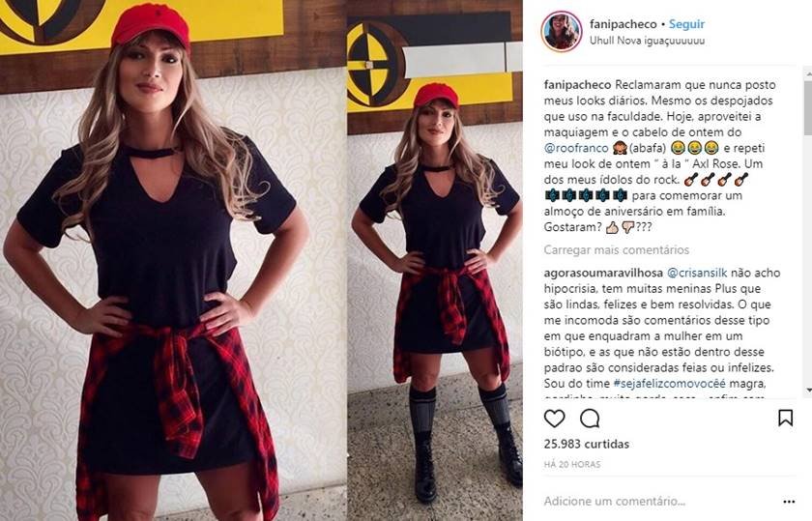Open the @roofranco mention in the caption
The height and width of the screenshot is (521, 812).
tap(576, 148)
